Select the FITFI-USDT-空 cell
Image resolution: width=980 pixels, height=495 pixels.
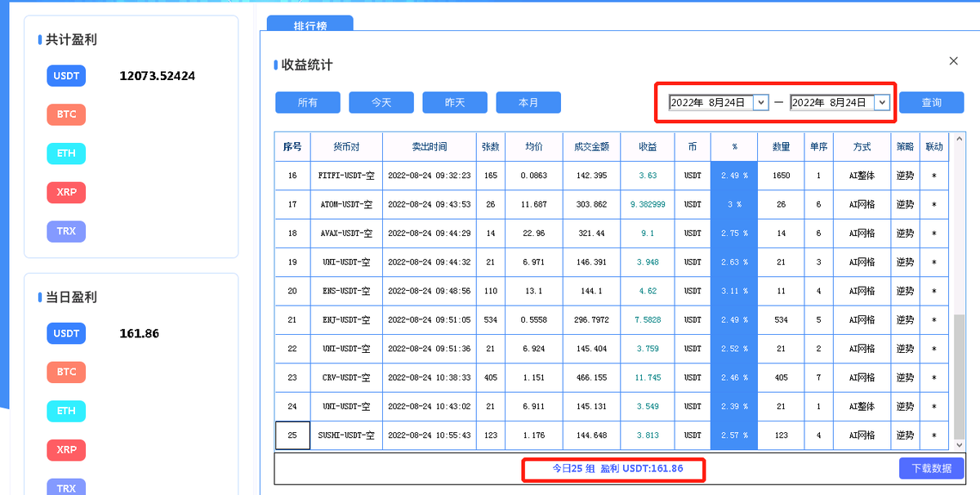click(346, 176)
